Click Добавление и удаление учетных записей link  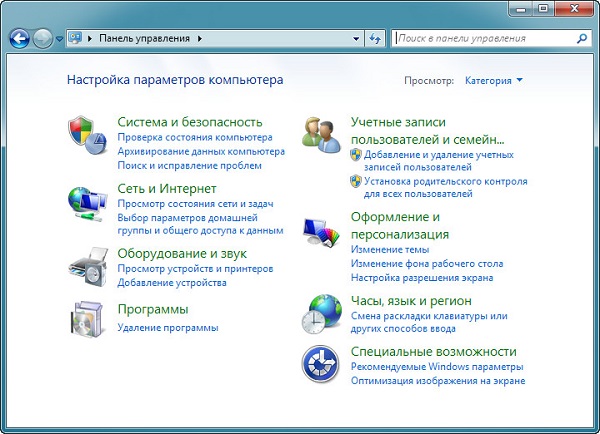[x=439, y=161]
